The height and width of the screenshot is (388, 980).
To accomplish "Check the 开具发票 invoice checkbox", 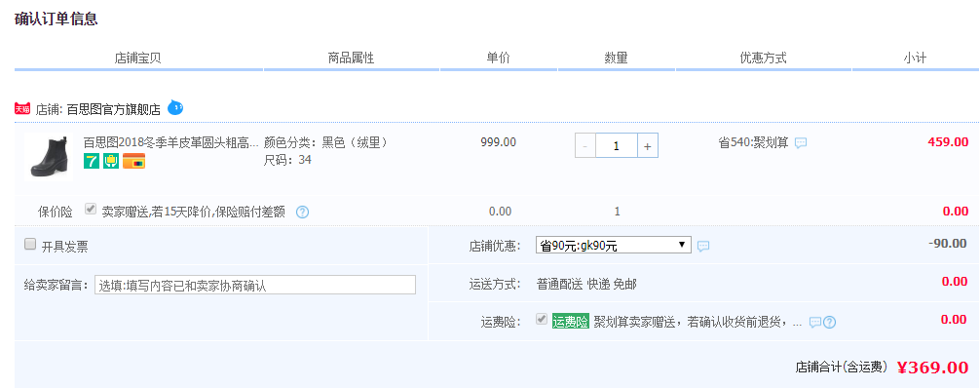I will pyautogui.click(x=30, y=244).
